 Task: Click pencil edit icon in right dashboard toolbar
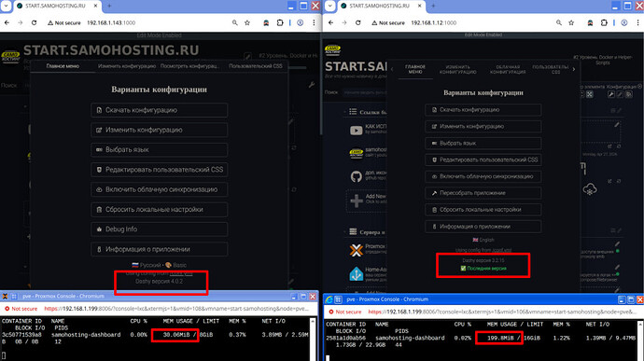620,94
